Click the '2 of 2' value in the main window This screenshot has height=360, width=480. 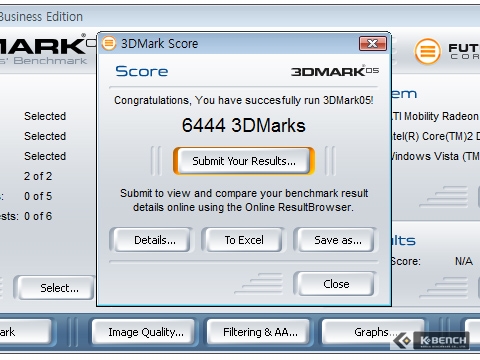[x=38, y=176]
